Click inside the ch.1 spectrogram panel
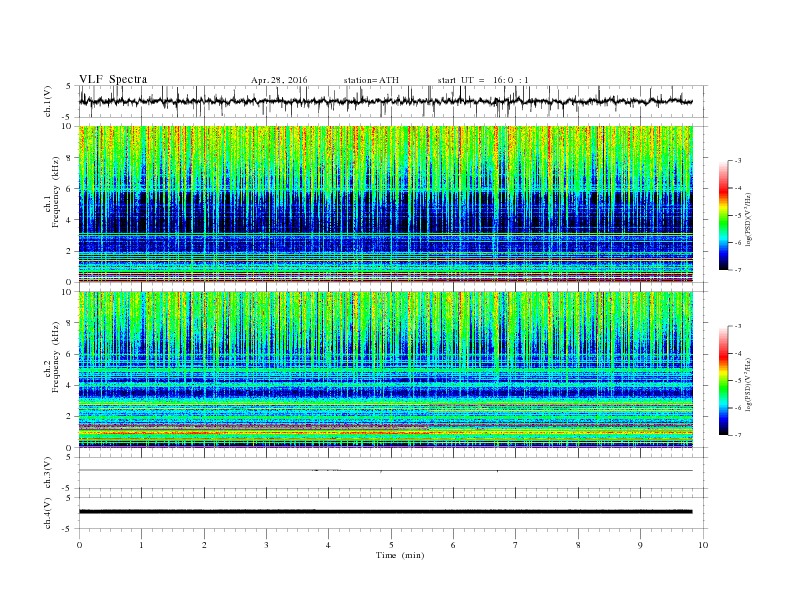The image size is (792, 612). (385, 204)
